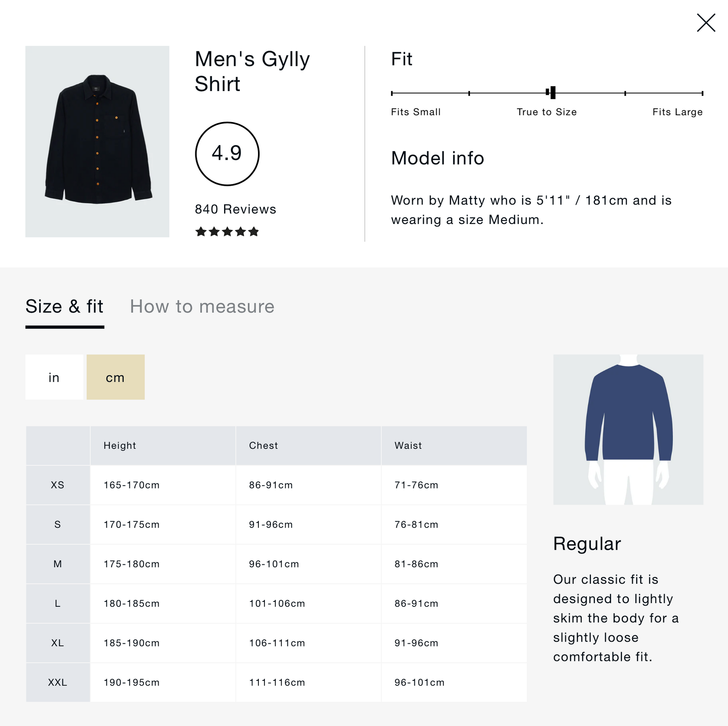Click the Height column header

click(120, 445)
